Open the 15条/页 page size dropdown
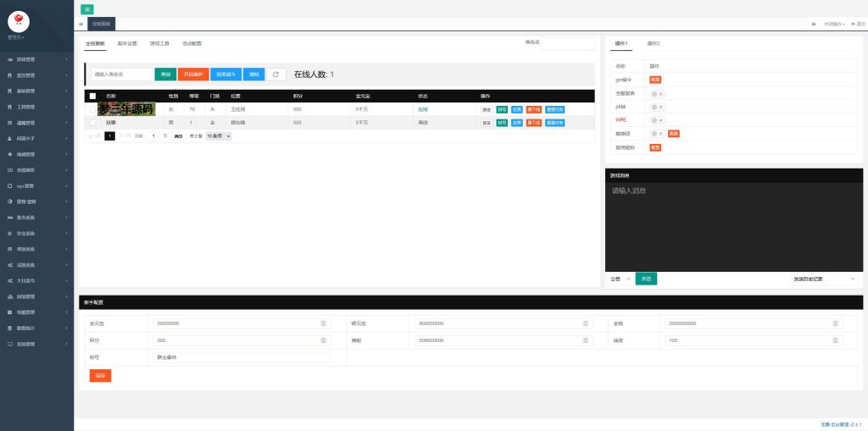Screen dimensions: 868x431 click(218, 135)
